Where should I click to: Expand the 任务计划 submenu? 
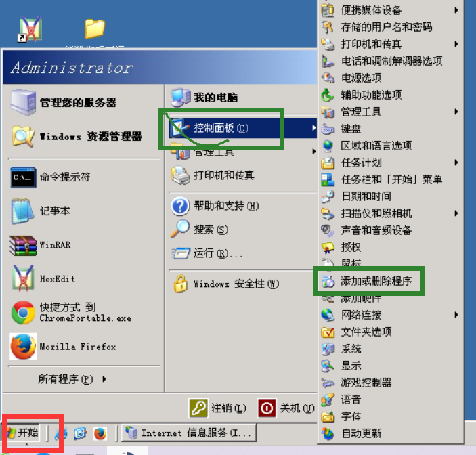tap(391, 162)
